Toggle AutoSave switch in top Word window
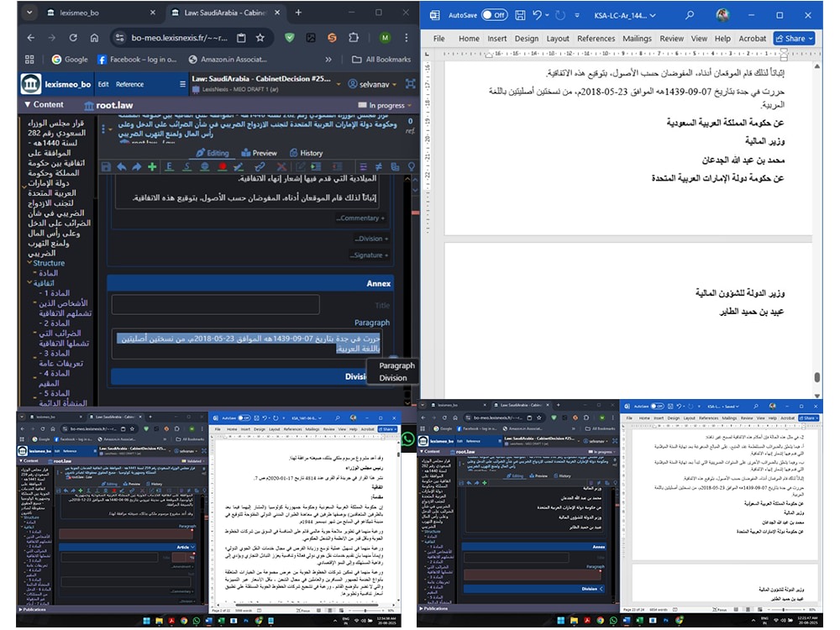Screen dimensions: 840x630 [x=494, y=15]
